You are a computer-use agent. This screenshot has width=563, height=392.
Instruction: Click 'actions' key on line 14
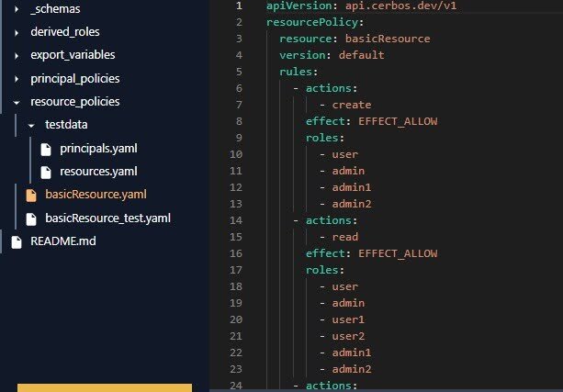(328, 220)
